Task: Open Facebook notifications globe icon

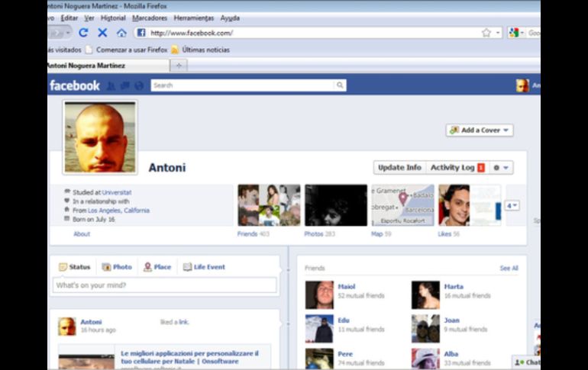Action: pos(138,85)
